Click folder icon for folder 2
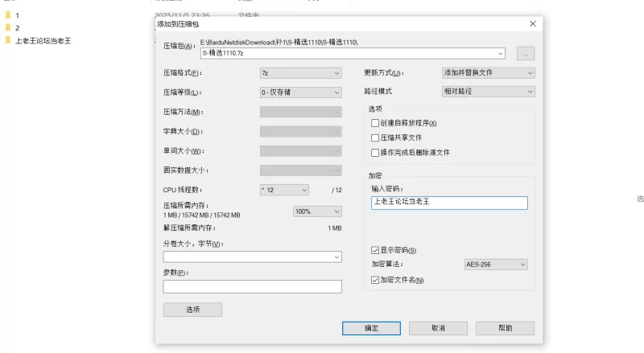Screen dimensions: 644x353 [x=8, y=27]
